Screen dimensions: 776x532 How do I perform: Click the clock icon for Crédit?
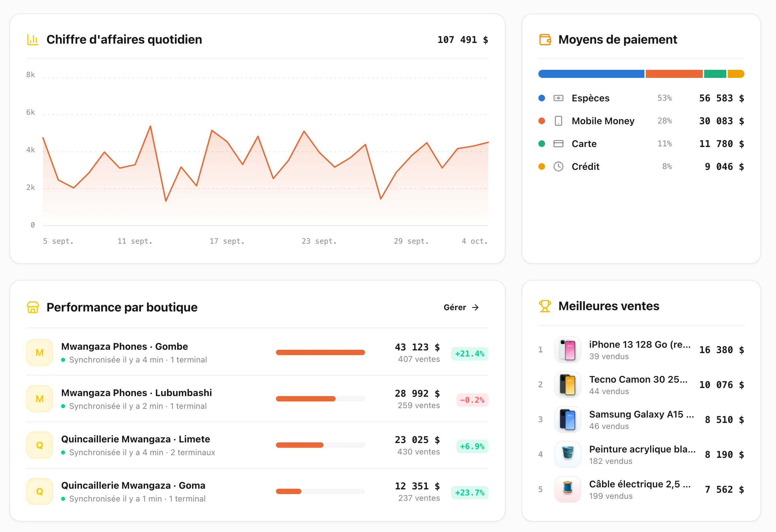click(x=558, y=166)
